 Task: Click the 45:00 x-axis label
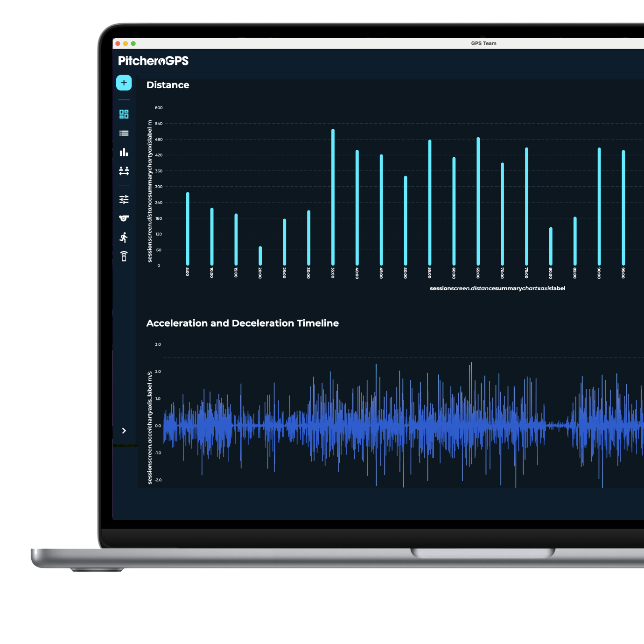[381, 273]
